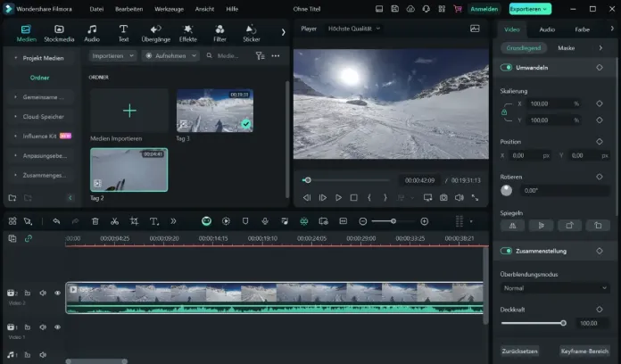Click the delete trash icon in timeline toolbar

(x=95, y=221)
